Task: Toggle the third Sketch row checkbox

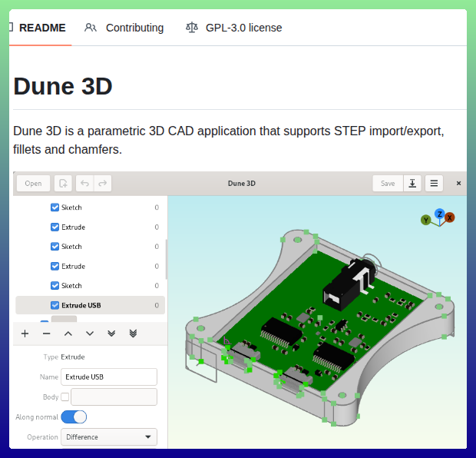Action: (x=55, y=286)
